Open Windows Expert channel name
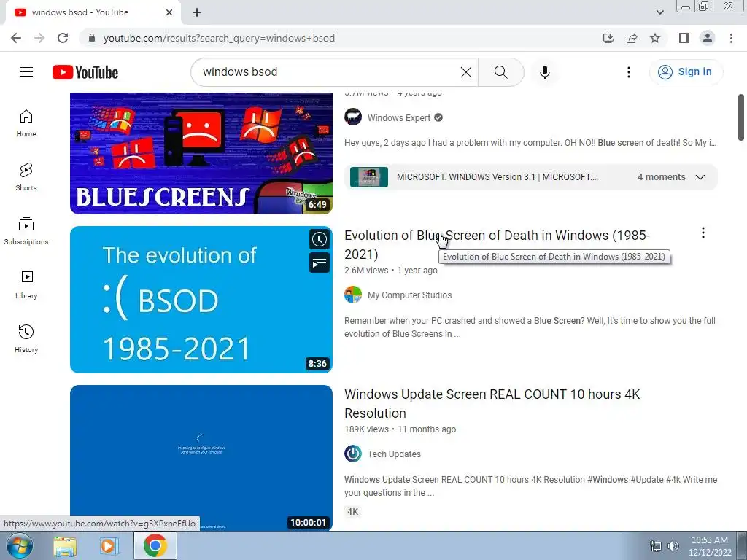Screen dimensions: 747x560 click(x=399, y=117)
